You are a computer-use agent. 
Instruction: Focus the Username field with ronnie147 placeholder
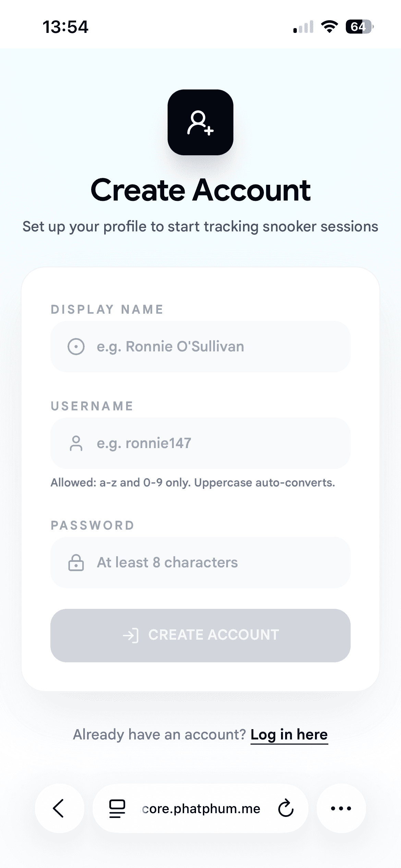tap(219, 443)
